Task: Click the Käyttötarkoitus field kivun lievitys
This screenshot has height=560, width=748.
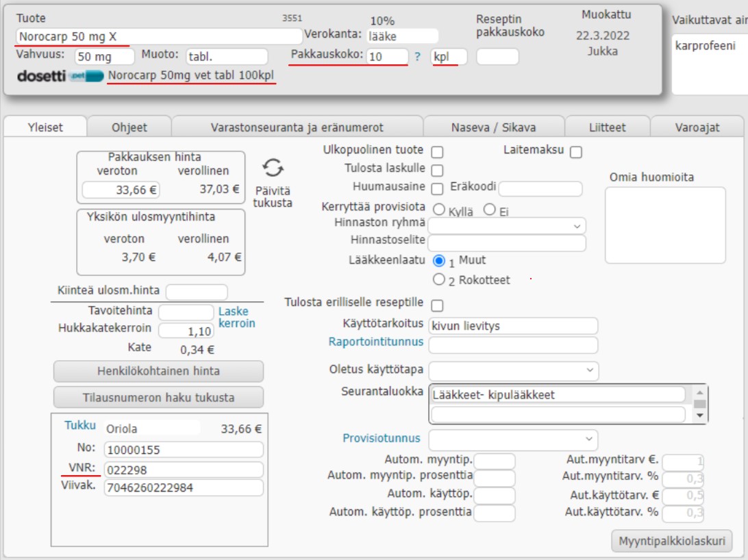Action: pyautogui.click(x=513, y=326)
